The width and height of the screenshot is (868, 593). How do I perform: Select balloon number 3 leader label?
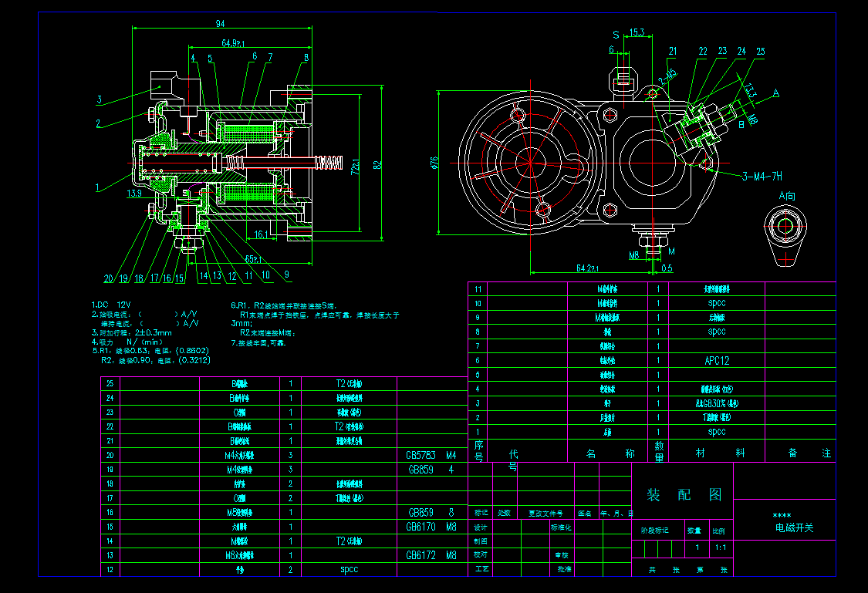click(x=100, y=100)
